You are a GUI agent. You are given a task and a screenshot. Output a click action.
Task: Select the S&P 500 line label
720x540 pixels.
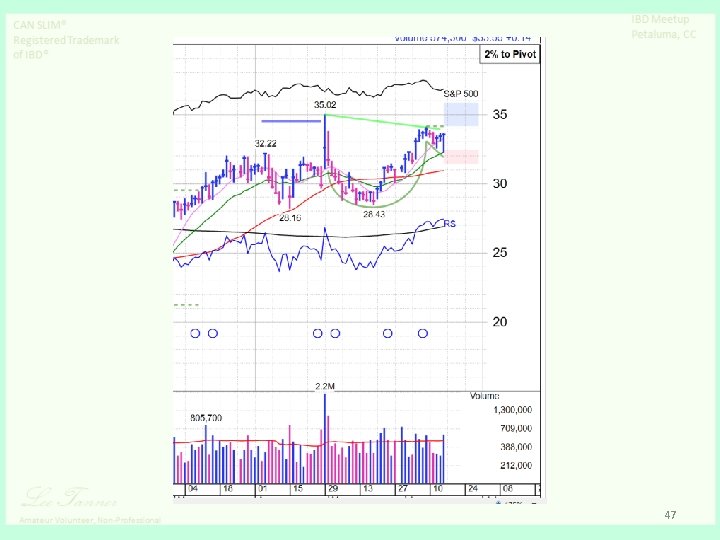tap(461, 94)
